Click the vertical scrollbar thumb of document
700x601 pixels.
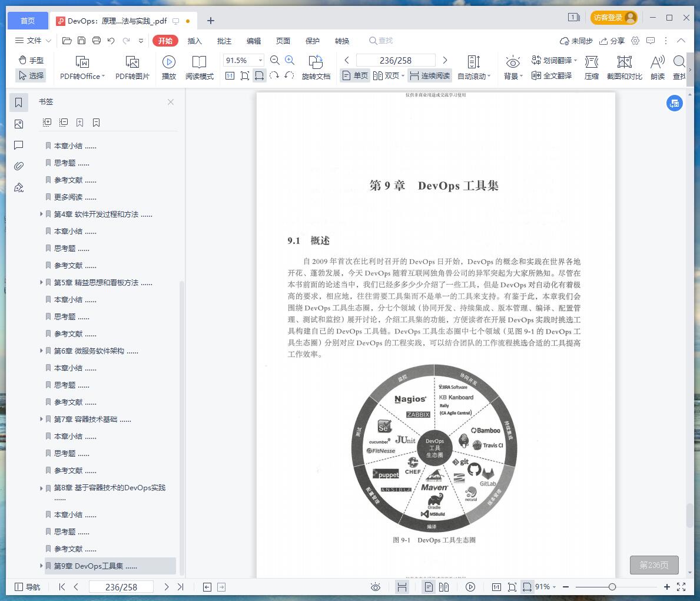tap(690, 515)
